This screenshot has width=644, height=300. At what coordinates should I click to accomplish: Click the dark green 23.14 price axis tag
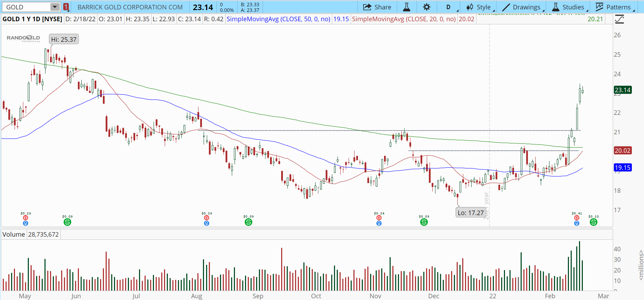pyautogui.click(x=622, y=90)
